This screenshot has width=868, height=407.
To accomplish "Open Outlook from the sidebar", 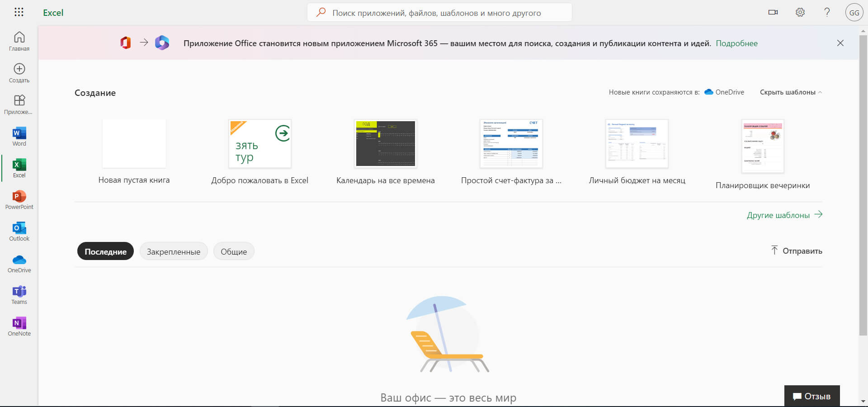I will tap(19, 231).
